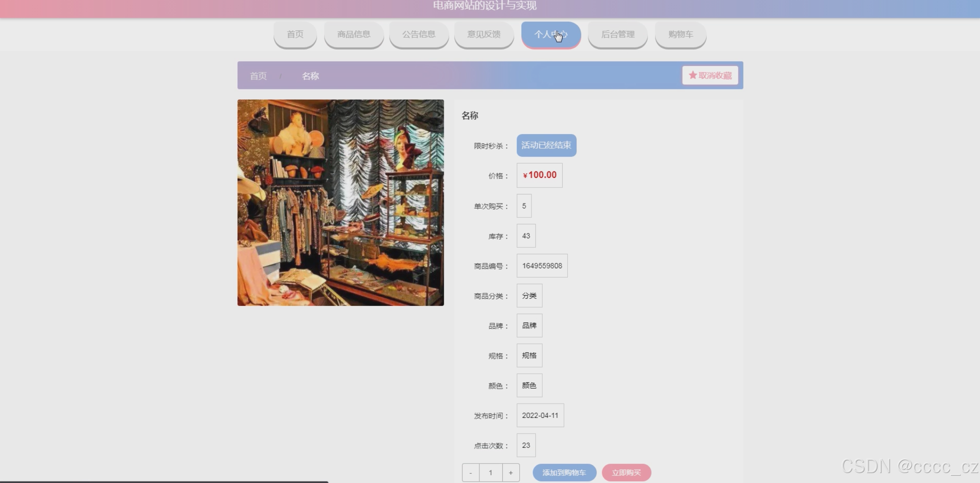The image size is (980, 483).
Task: Click the quantity input field
Action: [x=491, y=473]
